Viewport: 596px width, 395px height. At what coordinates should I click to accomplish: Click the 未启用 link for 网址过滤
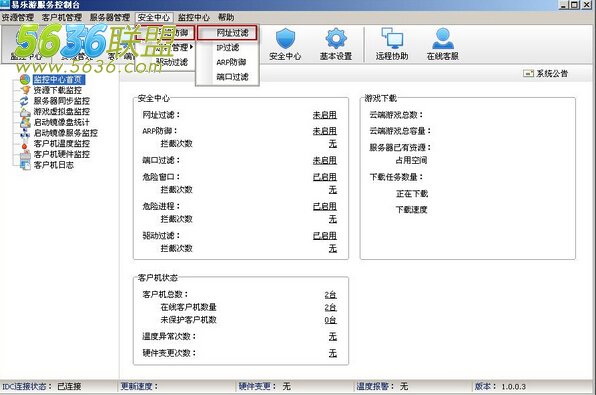pyautogui.click(x=325, y=115)
